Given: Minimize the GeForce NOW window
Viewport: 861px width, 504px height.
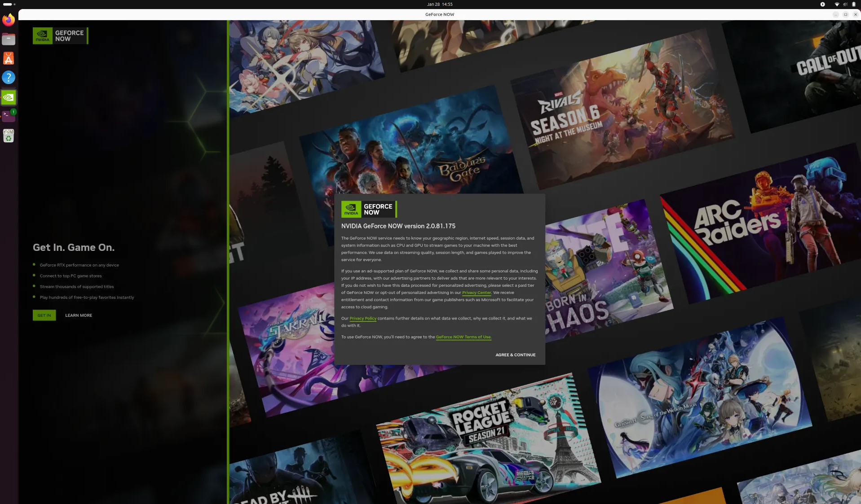Looking at the screenshot, I should click(835, 15).
